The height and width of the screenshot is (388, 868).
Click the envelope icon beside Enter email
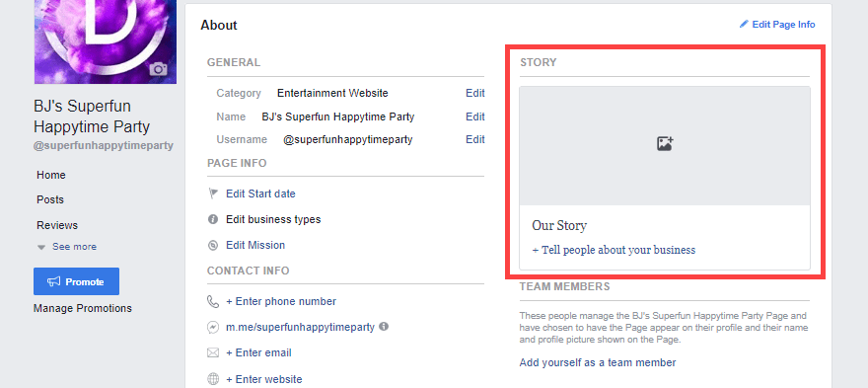[x=213, y=353]
